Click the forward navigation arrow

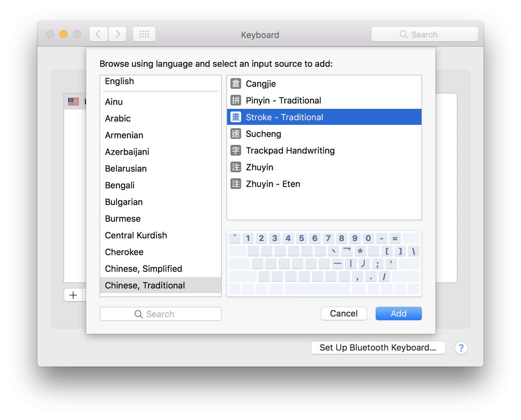117,34
